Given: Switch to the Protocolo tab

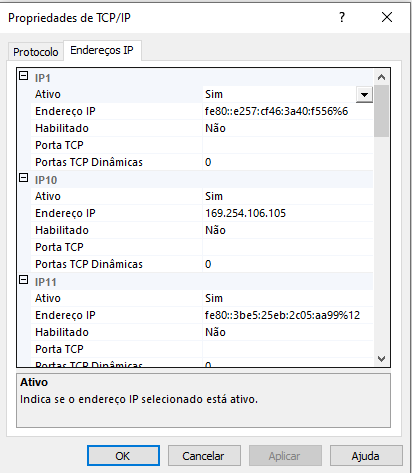Looking at the screenshot, I should click(36, 52).
